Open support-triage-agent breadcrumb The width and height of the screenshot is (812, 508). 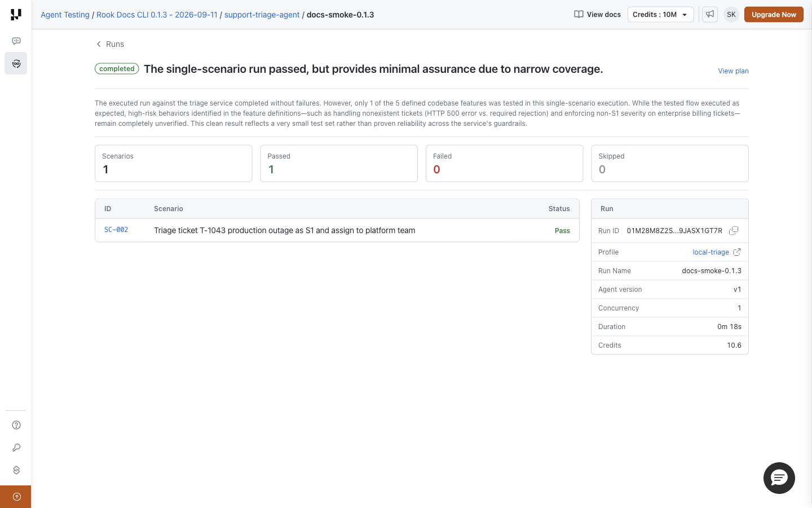pyautogui.click(x=262, y=15)
